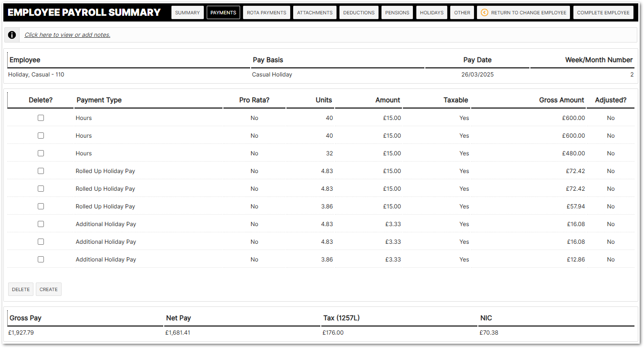Select checkbox for £57.94 Rolled Up Holiday Pay

41,207
